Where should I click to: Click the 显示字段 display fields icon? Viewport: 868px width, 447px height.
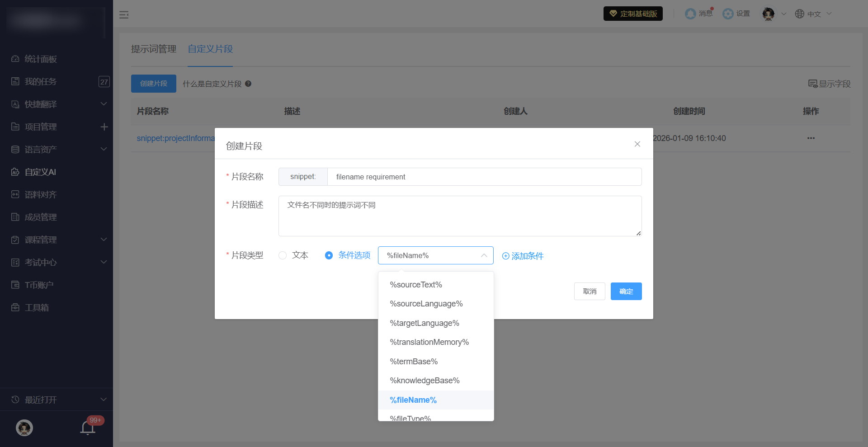(813, 84)
